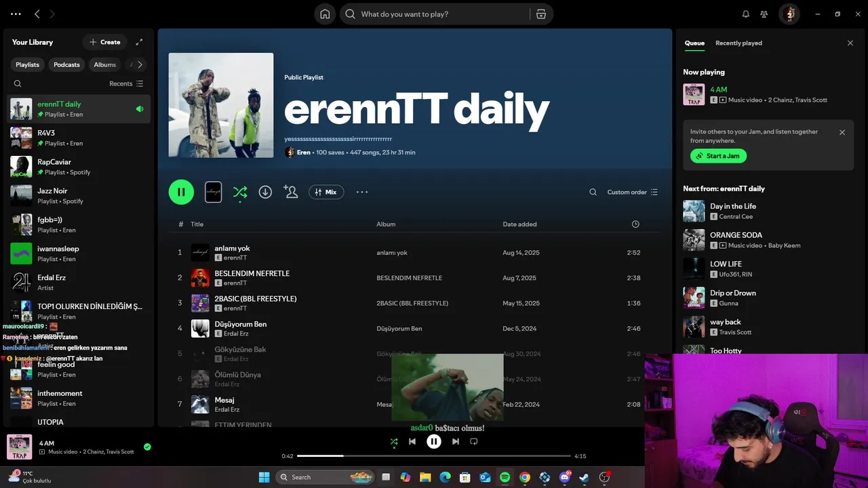This screenshot has height=488, width=868.
Task: Open the iwannasleep playlist
Action: [79, 253]
